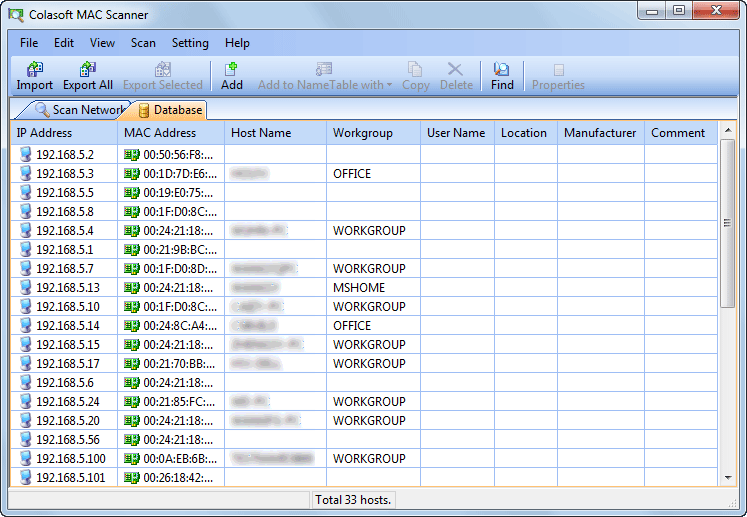Open the File menu

click(x=29, y=43)
